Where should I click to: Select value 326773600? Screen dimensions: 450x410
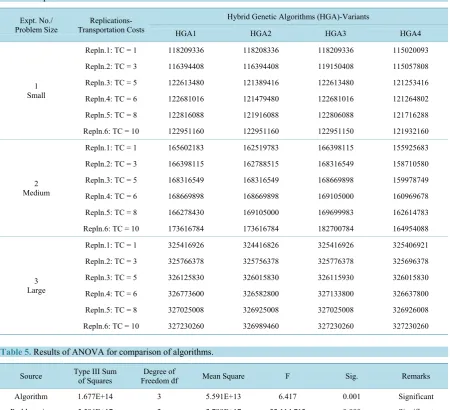(x=186, y=294)
